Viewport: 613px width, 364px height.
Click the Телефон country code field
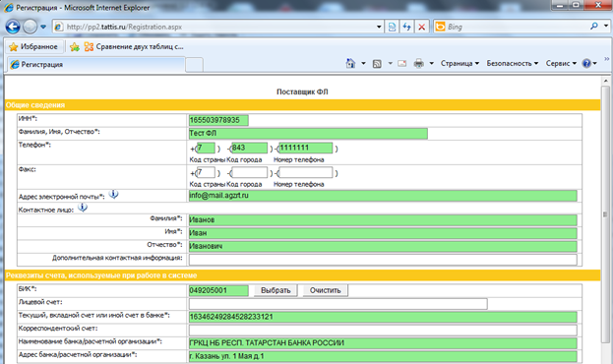206,148
